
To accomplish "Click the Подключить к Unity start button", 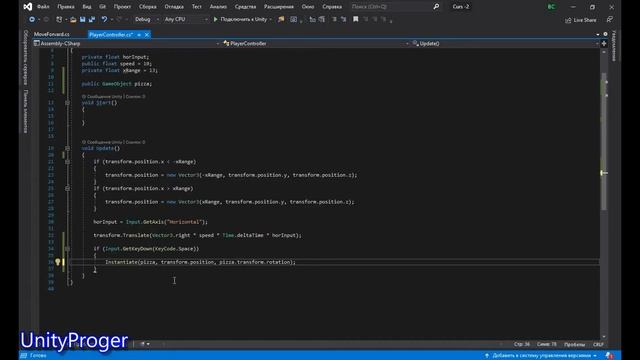I will click(240, 19).
